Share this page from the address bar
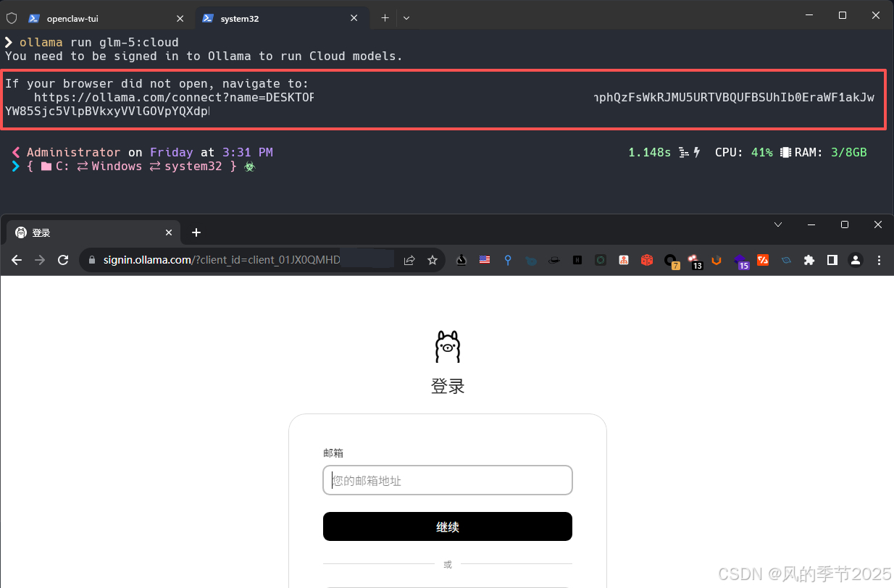This screenshot has height=588, width=894. [x=409, y=260]
